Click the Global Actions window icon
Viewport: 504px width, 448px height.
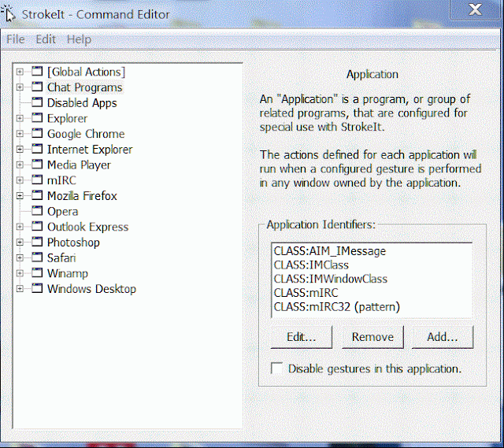click(37, 71)
